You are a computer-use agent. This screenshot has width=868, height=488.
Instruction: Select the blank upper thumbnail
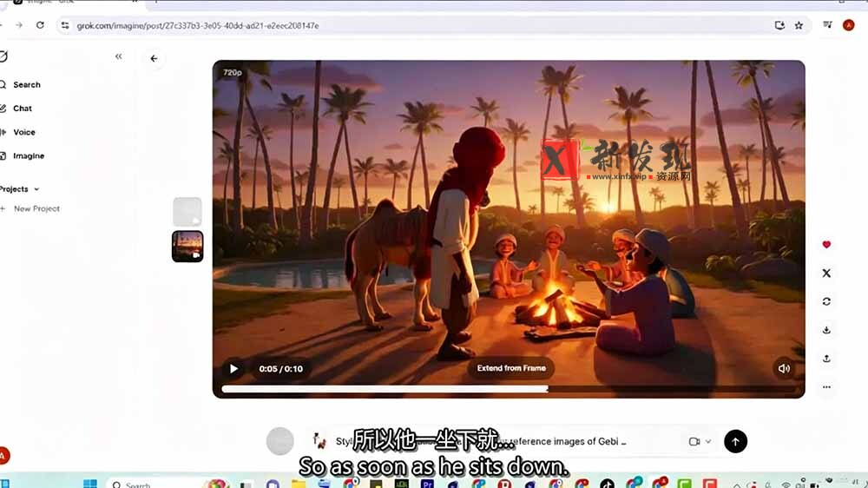pyautogui.click(x=187, y=212)
